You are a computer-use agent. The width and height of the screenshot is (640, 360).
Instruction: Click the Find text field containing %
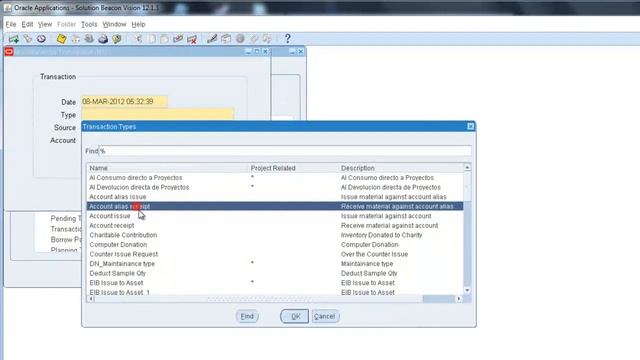[x=285, y=151]
